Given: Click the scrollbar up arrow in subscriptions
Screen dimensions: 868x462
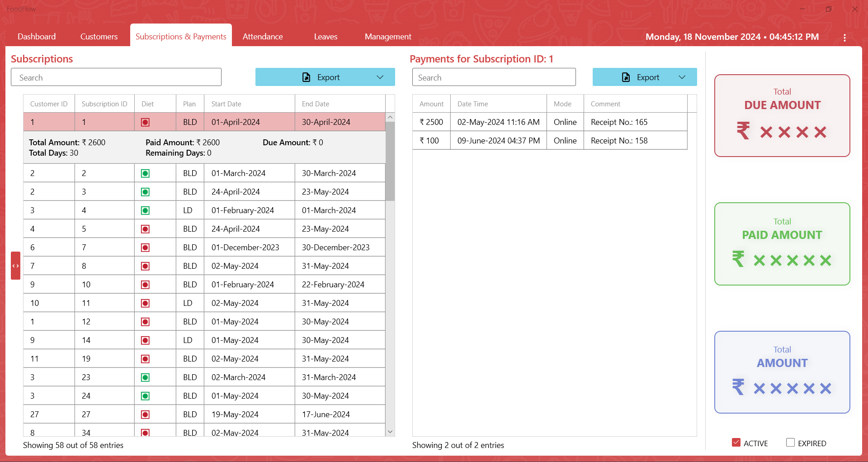Looking at the screenshot, I should coord(390,118).
